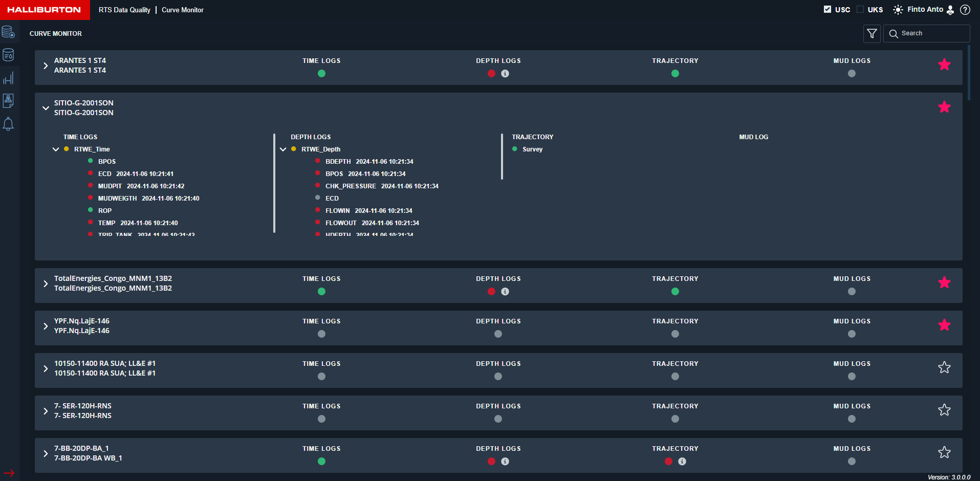The height and width of the screenshot is (481, 980).
Task: Click the Halliburton logo
Action: 45,10
